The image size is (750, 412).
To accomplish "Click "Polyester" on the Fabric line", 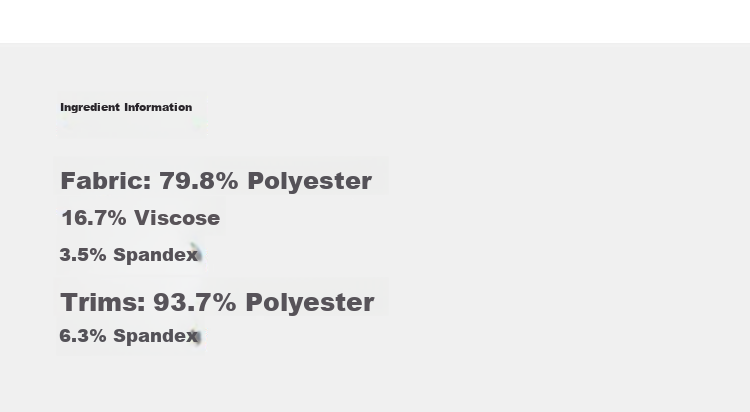I will click(309, 182).
